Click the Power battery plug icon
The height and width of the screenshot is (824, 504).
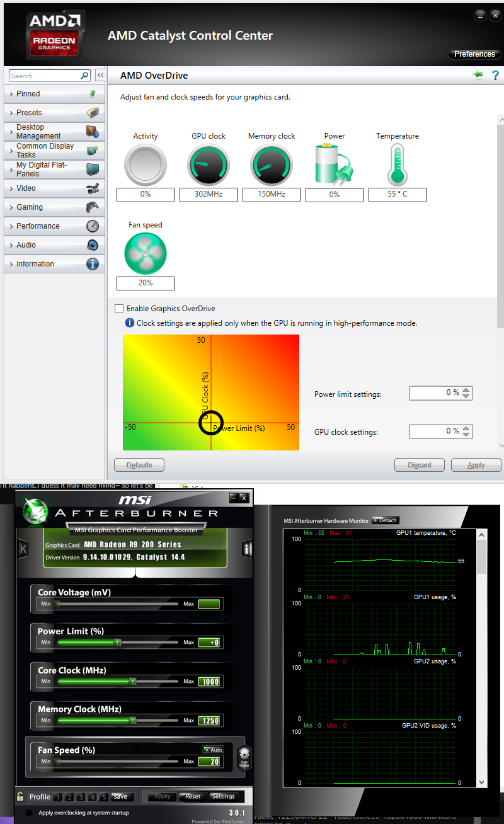335,164
